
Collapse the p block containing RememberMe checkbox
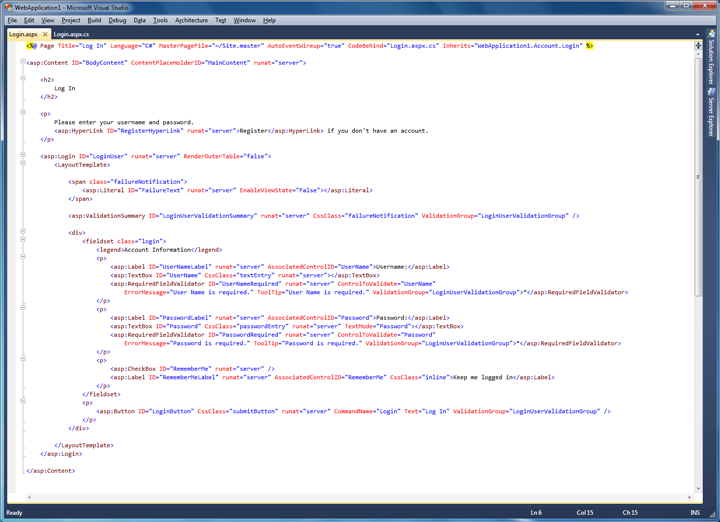click(22, 359)
